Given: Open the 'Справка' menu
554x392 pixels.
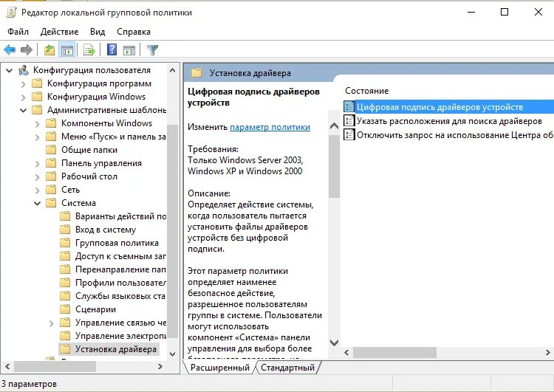Looking at the screenshot, I should (134, 32).
